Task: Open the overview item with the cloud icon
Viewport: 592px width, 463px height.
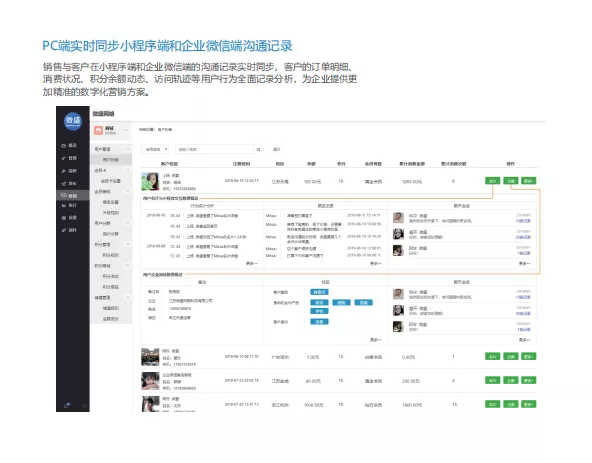Action: (69, 145)
